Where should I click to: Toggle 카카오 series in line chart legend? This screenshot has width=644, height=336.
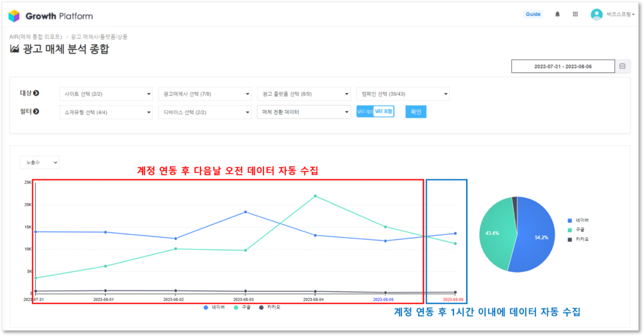pyautogui.click(x=270, y=308)
